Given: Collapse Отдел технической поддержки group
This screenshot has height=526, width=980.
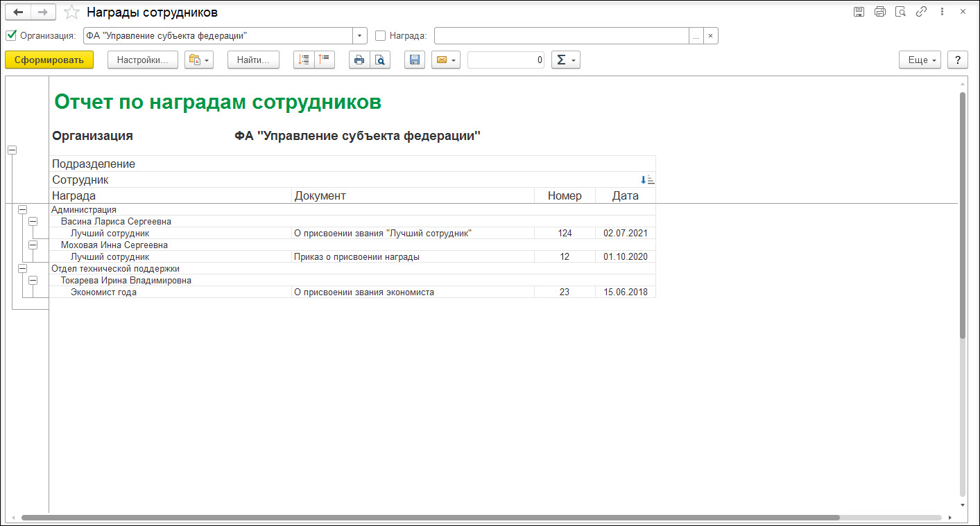Looking at the screenshot, I should (22, 268).
